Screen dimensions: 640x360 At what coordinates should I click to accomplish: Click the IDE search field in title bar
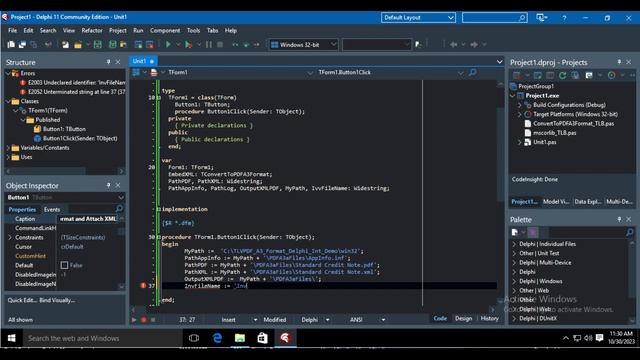(494, 18)
